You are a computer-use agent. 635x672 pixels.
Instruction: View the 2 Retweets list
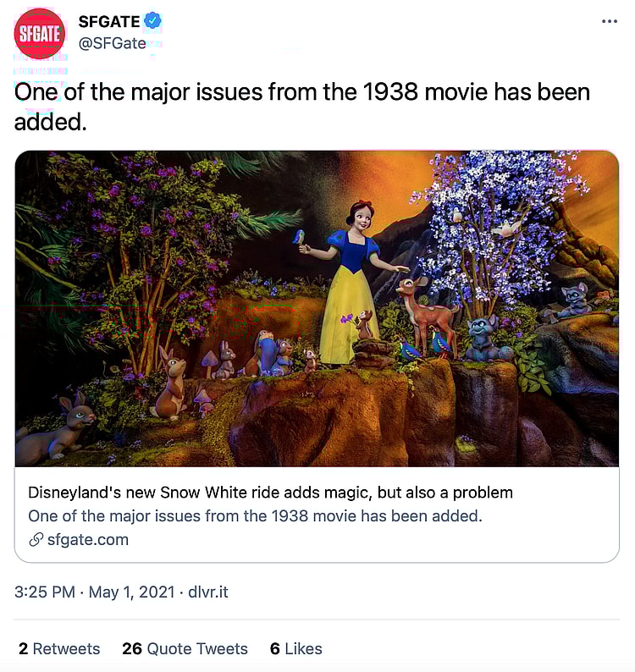point(59,648)
